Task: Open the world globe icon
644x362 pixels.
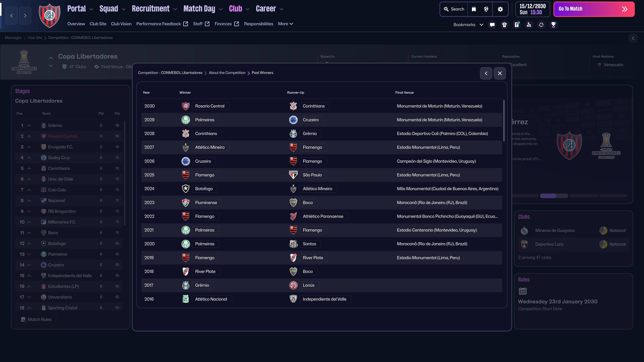Action: [486, 9]
